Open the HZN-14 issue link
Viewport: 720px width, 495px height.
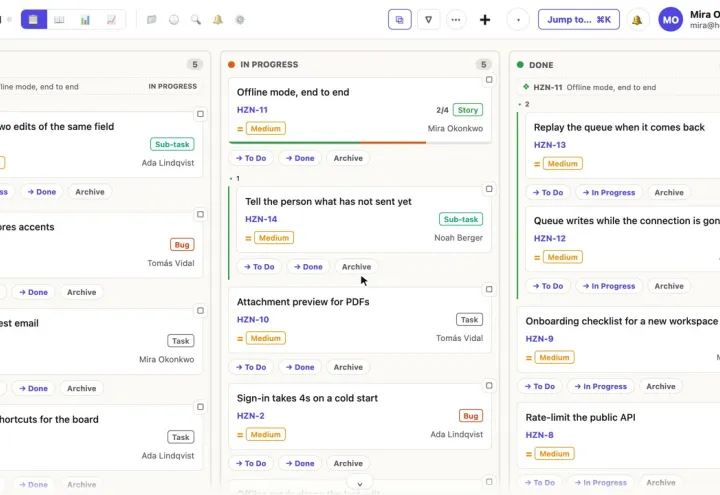pos(261,219)
